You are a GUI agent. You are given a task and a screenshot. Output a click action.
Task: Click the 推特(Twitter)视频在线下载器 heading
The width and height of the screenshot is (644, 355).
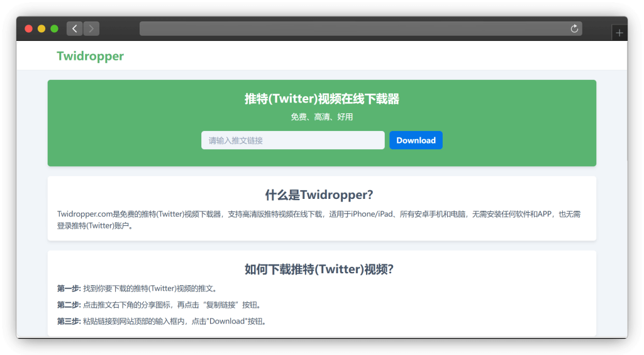coord(321,99)
